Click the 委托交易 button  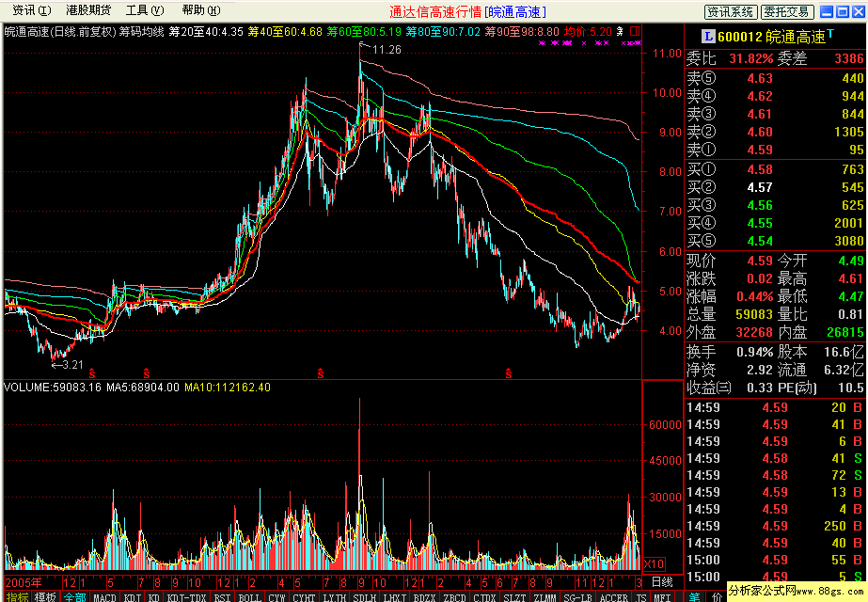pos(787,11)
